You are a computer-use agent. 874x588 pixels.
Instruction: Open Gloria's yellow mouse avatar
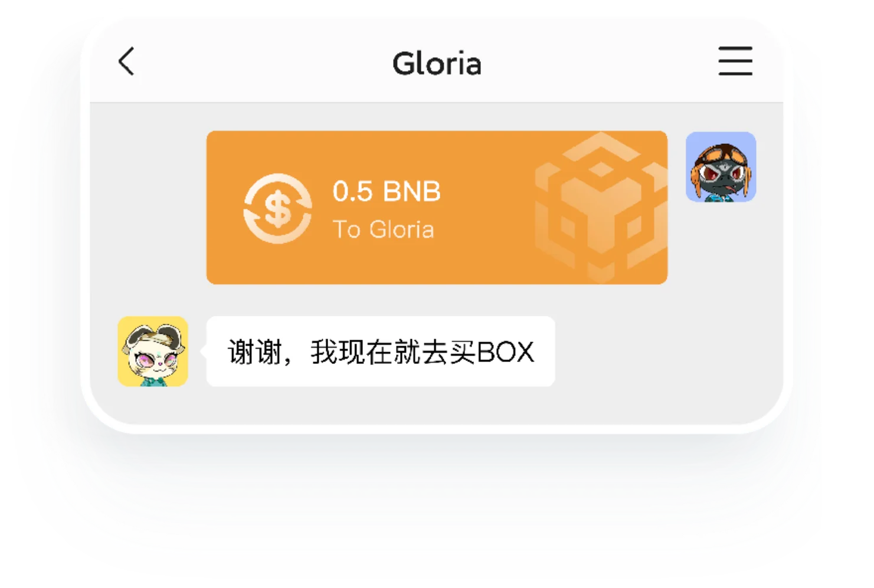pyautogui.click(x=153, y=352)
